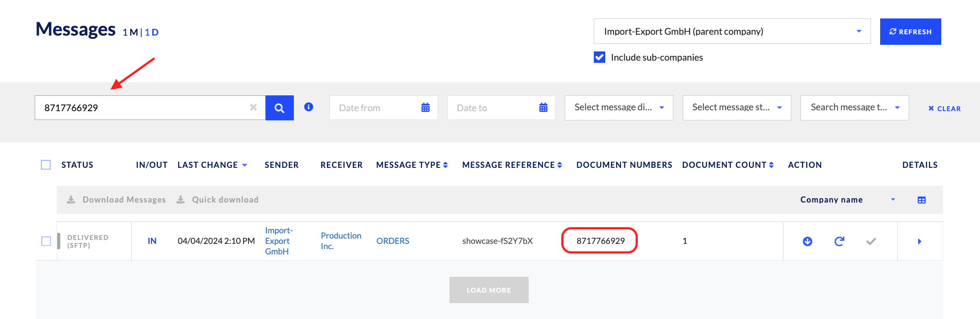
Task: Open the Date to calendar icon
Action: (x=543, y=108)
